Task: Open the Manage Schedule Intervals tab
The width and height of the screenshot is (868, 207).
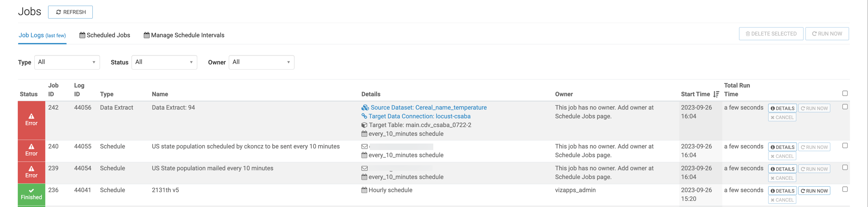Action: [184, 35]
